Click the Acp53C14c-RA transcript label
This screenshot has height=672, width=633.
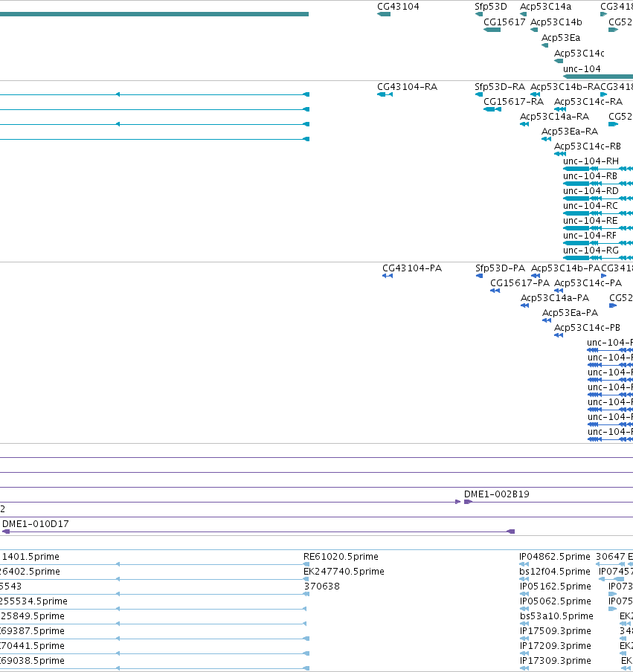(x=588, y=102)
